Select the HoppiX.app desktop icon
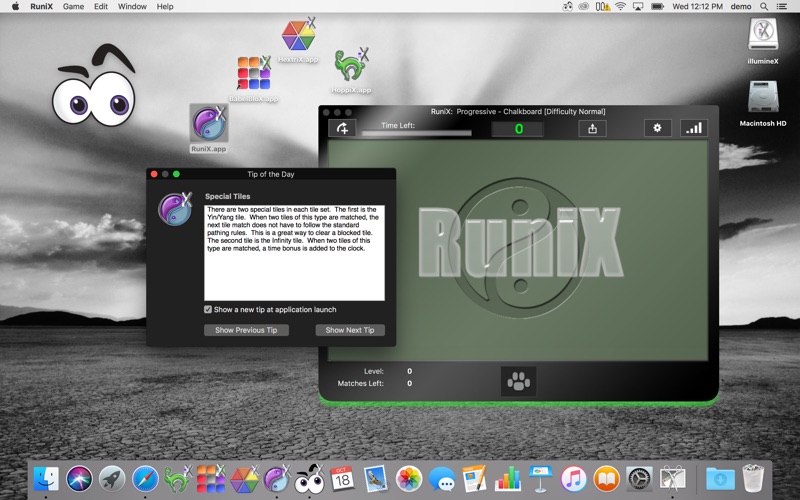The image size is (800, 500). click(351, 65)
